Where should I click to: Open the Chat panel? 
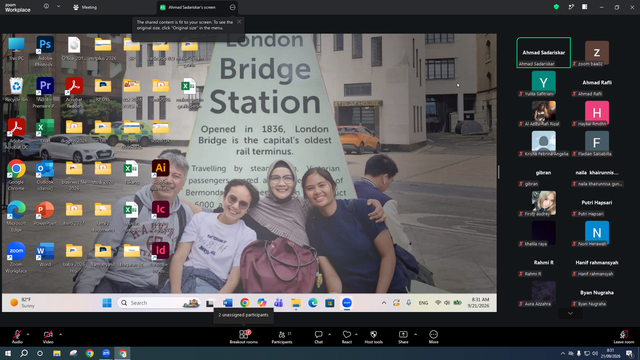[x=318, y=336]
